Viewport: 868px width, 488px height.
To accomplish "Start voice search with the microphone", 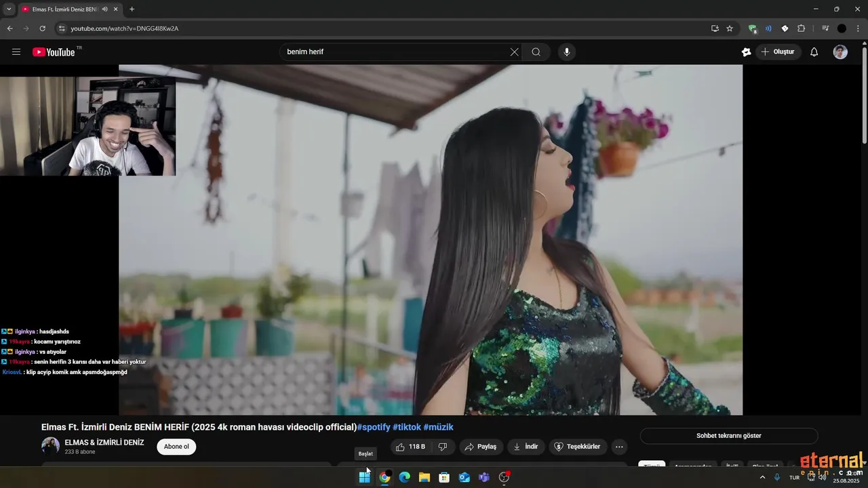I will click(x=567, y=52).
